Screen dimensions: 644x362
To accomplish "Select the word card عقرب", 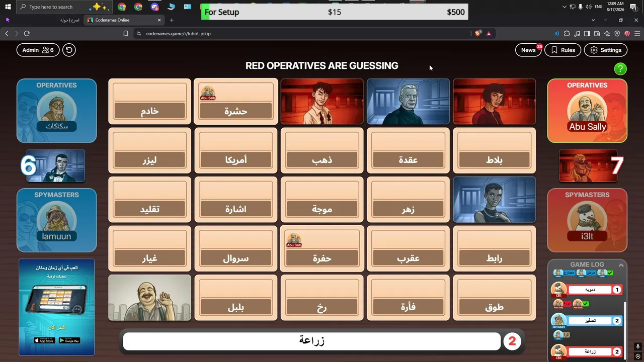I will coord(408,249).
